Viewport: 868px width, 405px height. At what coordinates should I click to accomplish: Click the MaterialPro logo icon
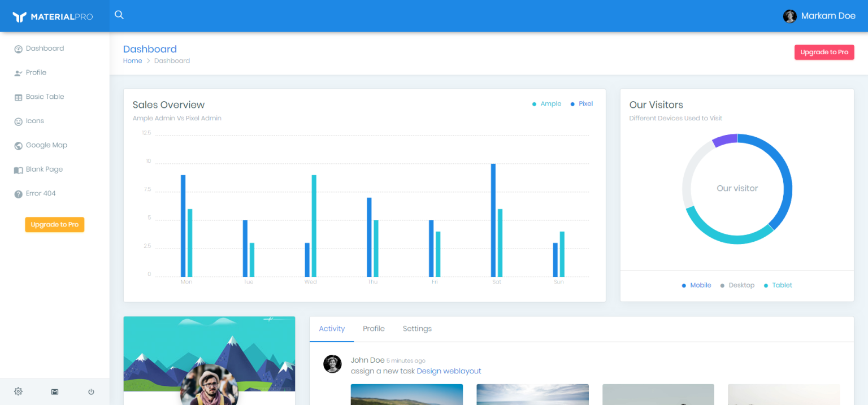19,15
